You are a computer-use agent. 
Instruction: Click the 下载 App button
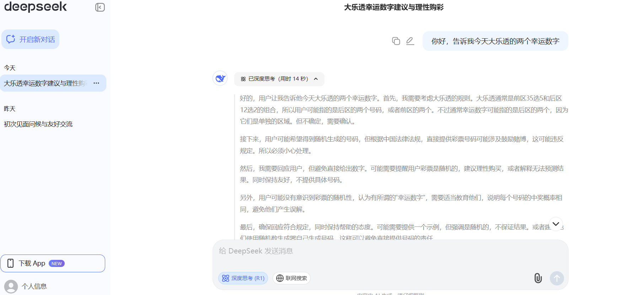point(53,263)
